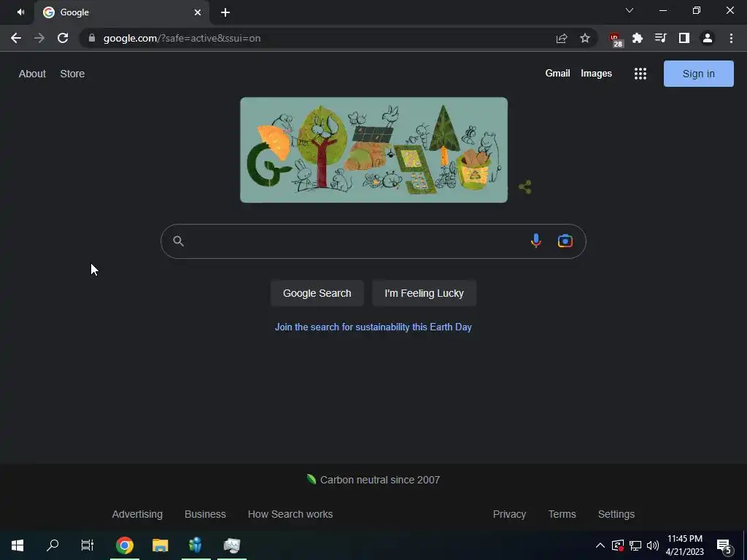Open the Extensions puzzle piece menu
This screenshot has width=747, height=560.
pyautogui.click(x=638, y=38)
